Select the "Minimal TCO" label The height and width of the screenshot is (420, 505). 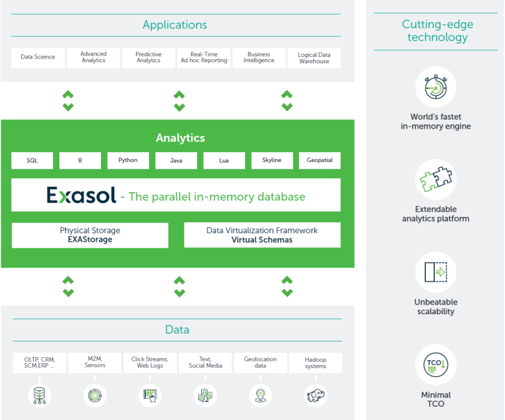pyautogui.click(x=436, y=399)
